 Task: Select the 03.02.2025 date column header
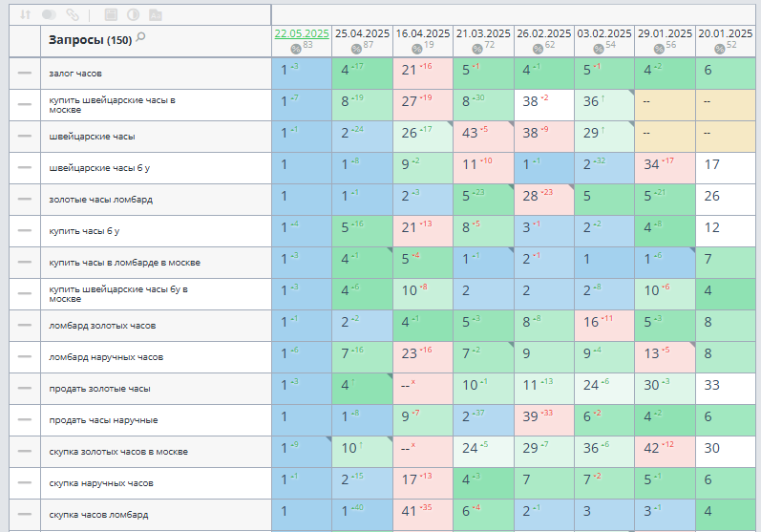pos(604,33)
